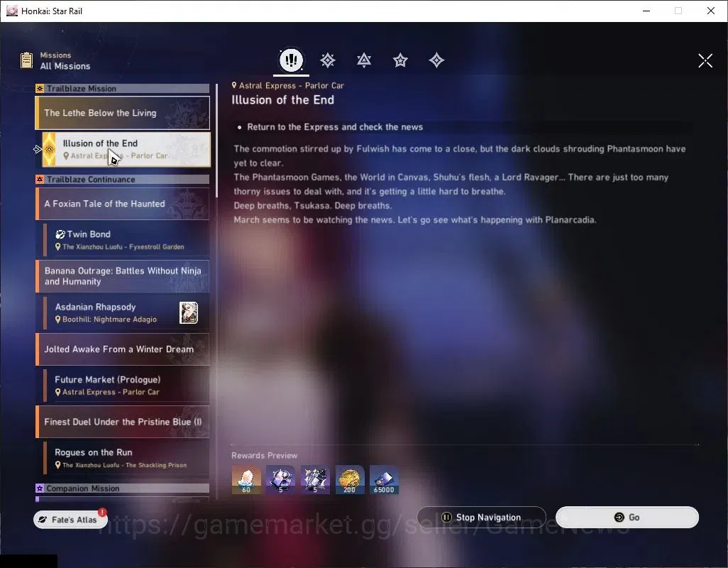Viewport: 728px width, 568px height.
Task: View the gold 200 Trailblaze EXP reward
Action: (x=350, y=480)
